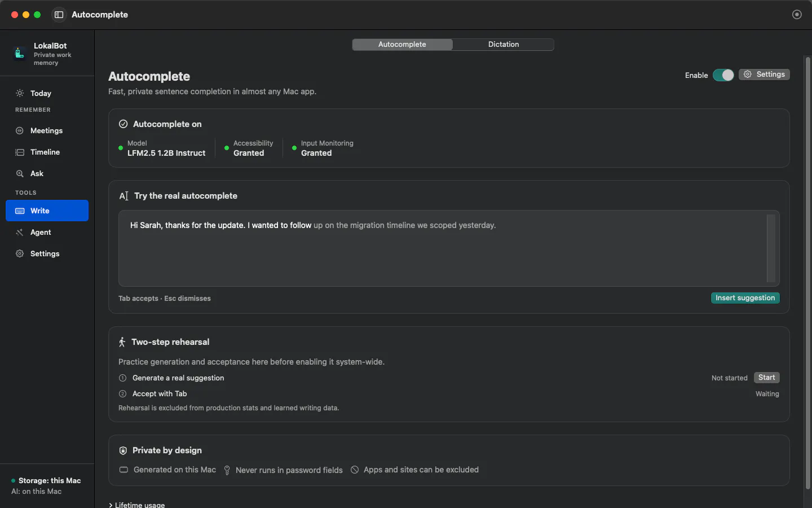This screenshot has width=812, height=508.
Task: Switch to the Dictation tab
Action: coord(504,45)
